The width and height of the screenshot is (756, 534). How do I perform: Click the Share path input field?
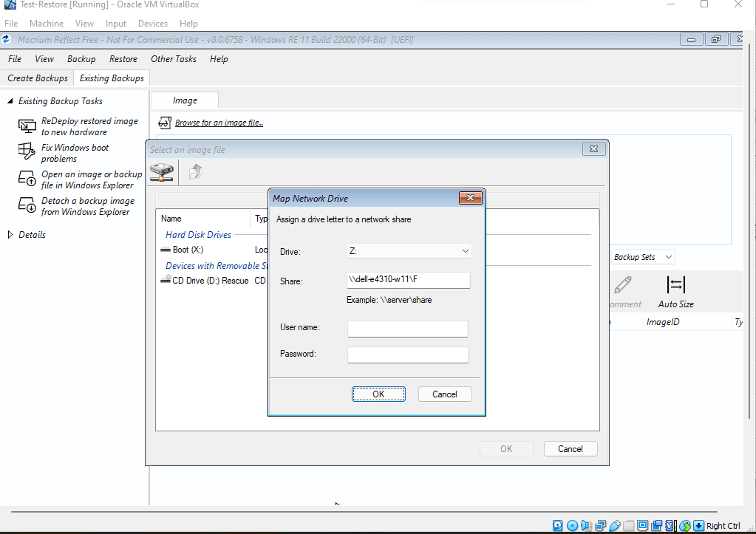409,280
